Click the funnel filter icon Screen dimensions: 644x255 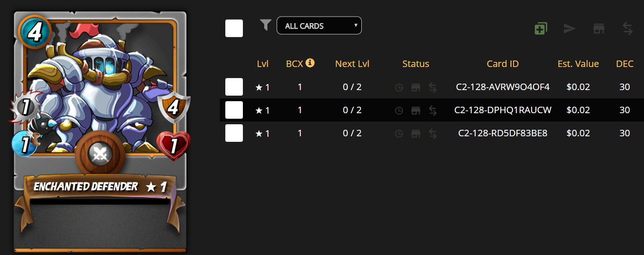pos(266,25)
